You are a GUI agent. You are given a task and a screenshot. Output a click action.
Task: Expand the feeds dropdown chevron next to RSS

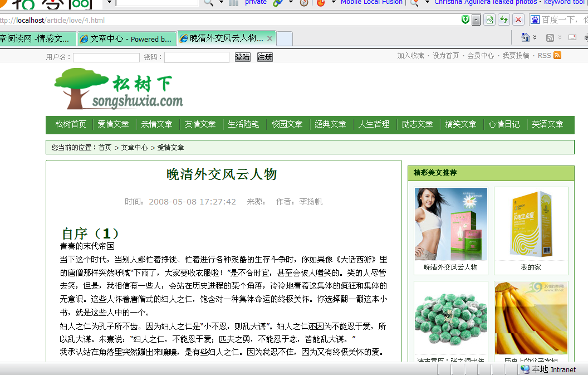560,38
